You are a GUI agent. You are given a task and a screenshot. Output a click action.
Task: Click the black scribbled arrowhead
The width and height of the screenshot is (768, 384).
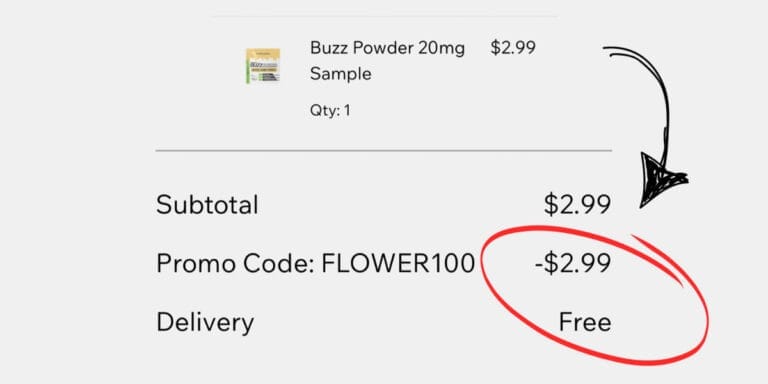pyautogui.click(x=661, y=180)
